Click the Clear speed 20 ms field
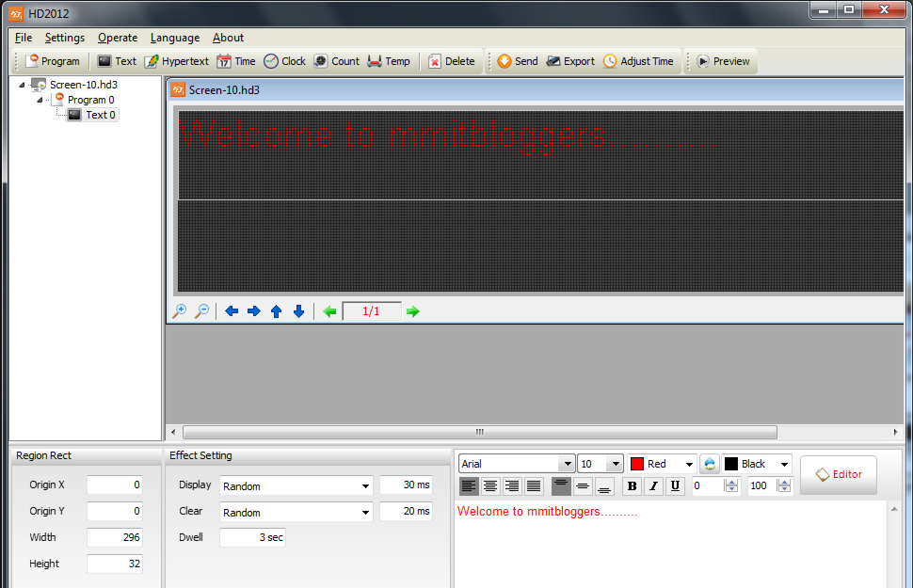913x588 pixels. 407,511
